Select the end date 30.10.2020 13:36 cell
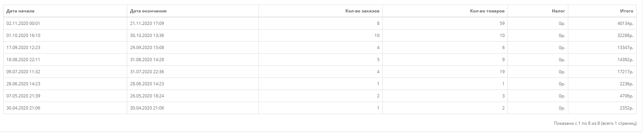 tap(193, 36)
